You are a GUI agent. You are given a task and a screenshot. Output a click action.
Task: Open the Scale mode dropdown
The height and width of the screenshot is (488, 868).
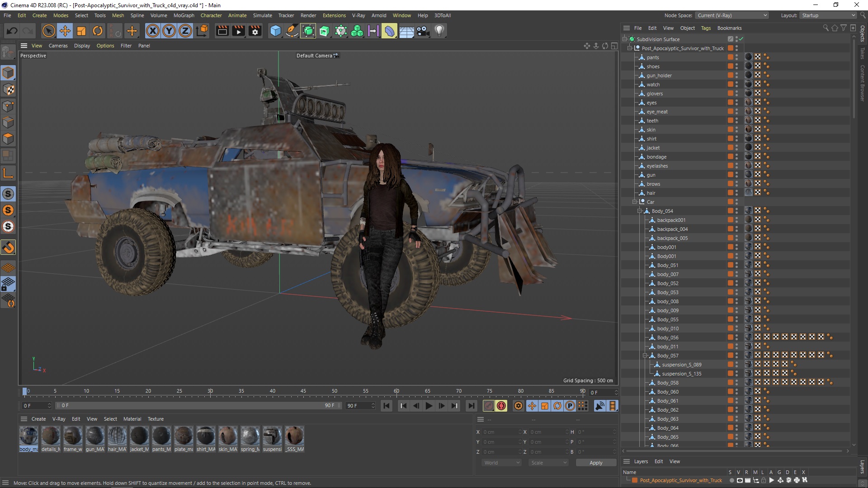point(548,463)
